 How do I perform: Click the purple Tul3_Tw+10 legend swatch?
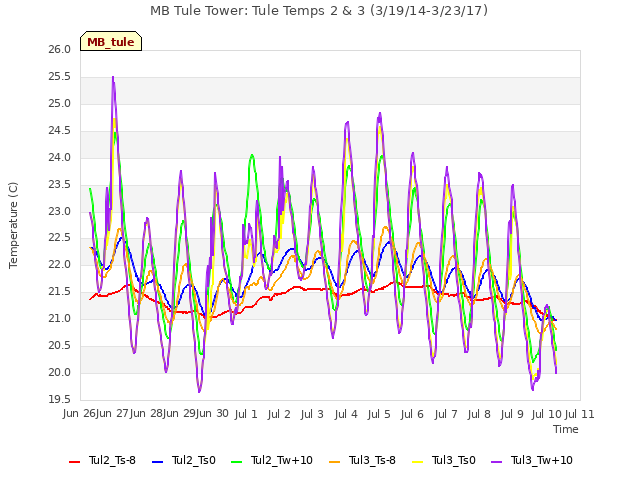pos(496,462)
